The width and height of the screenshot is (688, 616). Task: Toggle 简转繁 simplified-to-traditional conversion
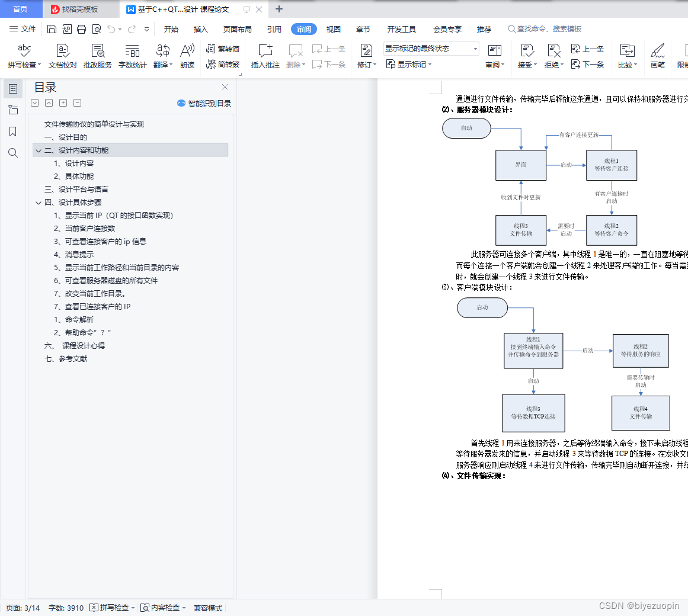pos(223,63)
